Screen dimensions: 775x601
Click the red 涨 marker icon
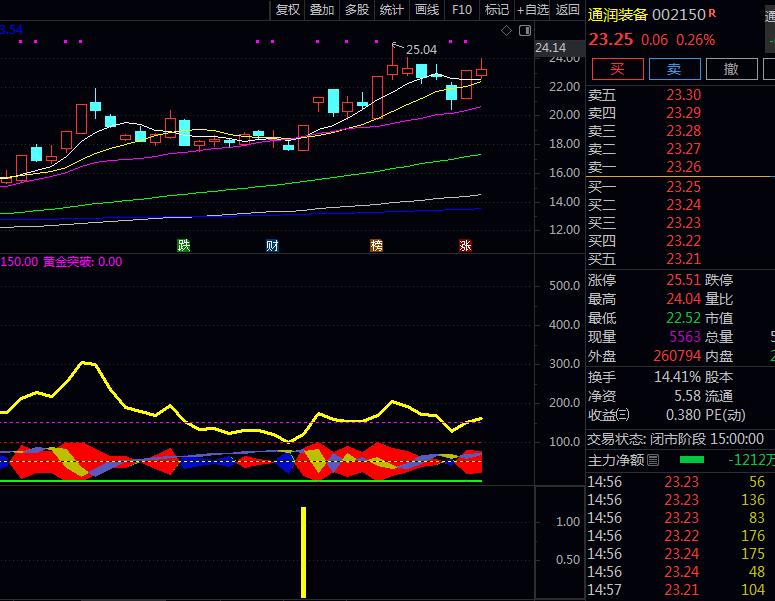[465, 246]
